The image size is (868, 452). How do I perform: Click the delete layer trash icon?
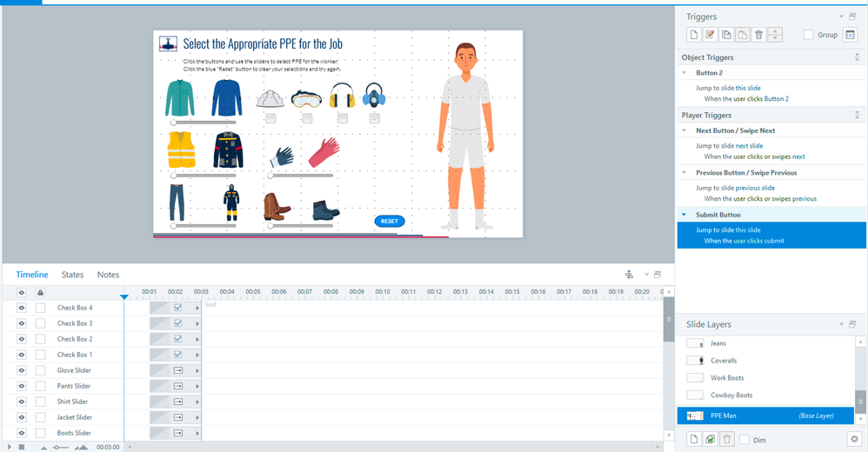(x=727, y=439)
